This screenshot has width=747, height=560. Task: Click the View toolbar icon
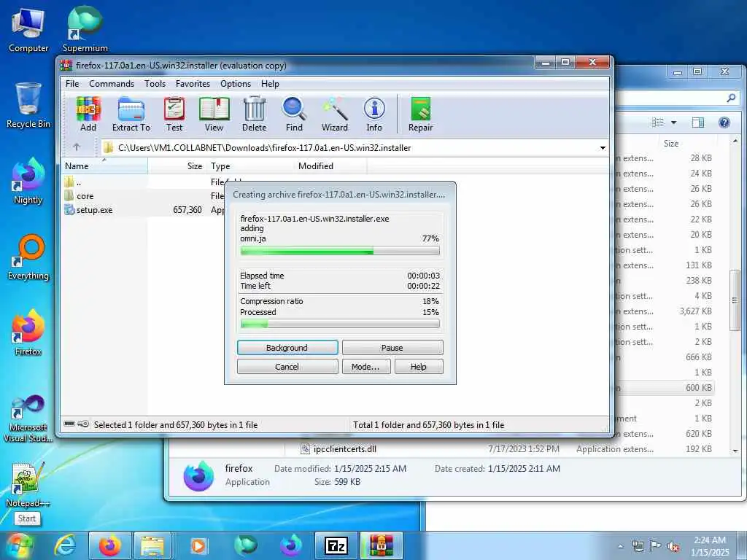[214, 114]
